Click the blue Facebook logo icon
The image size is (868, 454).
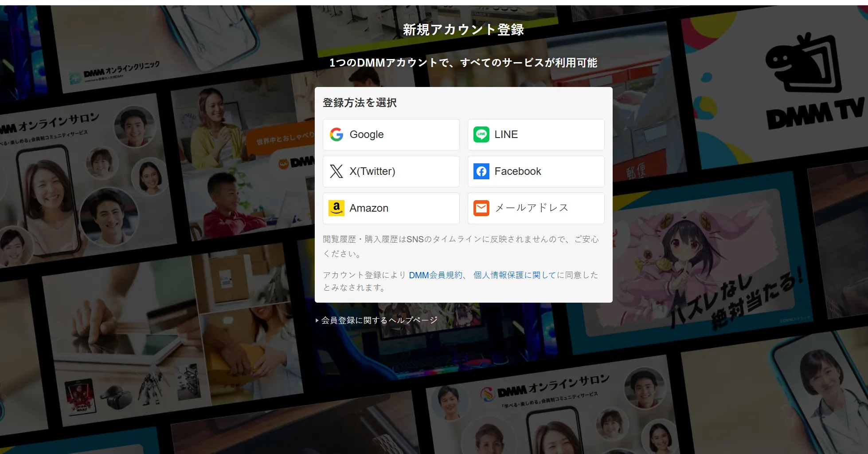pyautogui.click(x=481, y=171)
